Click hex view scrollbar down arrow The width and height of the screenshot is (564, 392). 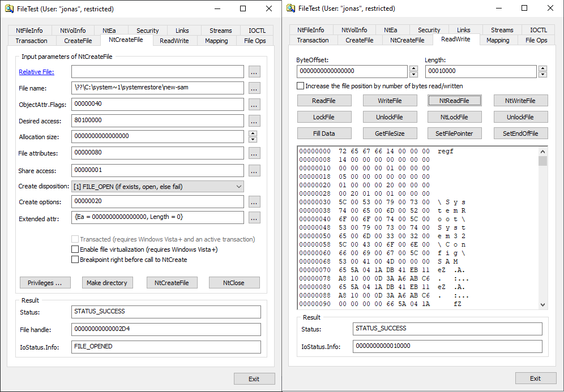click(x=543, y=305)
